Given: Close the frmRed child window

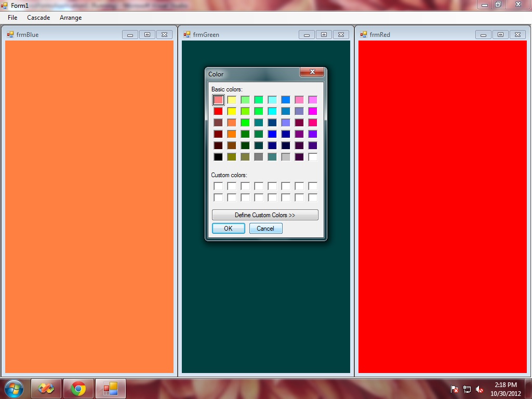Looking at the screenshot, I should coord(518,35).
